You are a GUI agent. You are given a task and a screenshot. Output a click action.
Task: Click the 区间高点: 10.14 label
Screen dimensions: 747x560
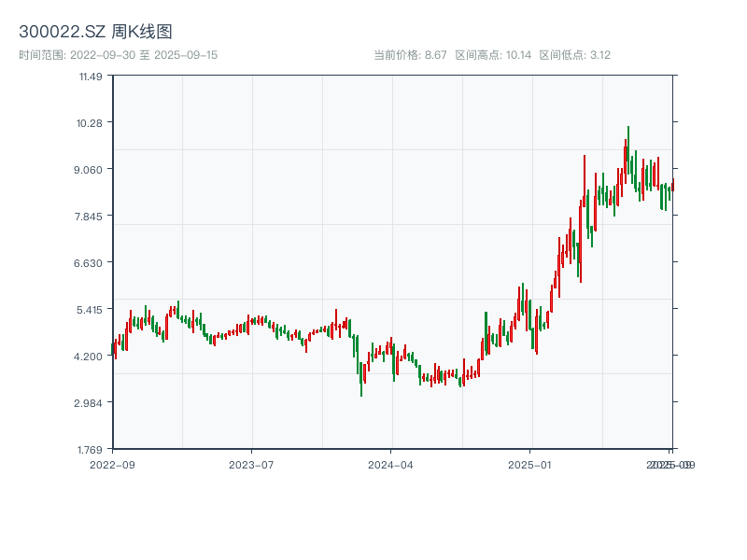[x=493, y=55]
